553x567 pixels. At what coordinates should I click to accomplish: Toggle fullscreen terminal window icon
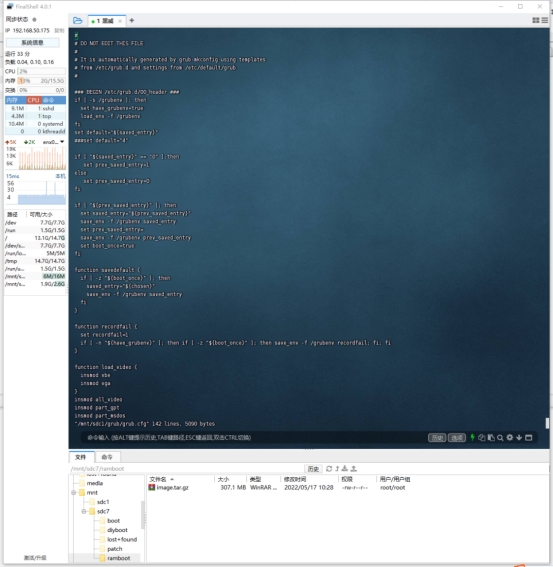point(528,438)
